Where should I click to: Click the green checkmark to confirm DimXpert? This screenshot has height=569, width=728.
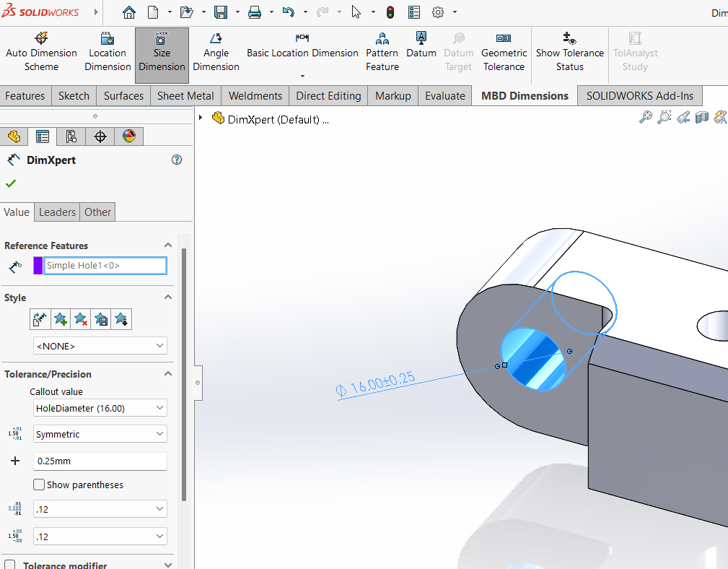[x=10, y=183]
